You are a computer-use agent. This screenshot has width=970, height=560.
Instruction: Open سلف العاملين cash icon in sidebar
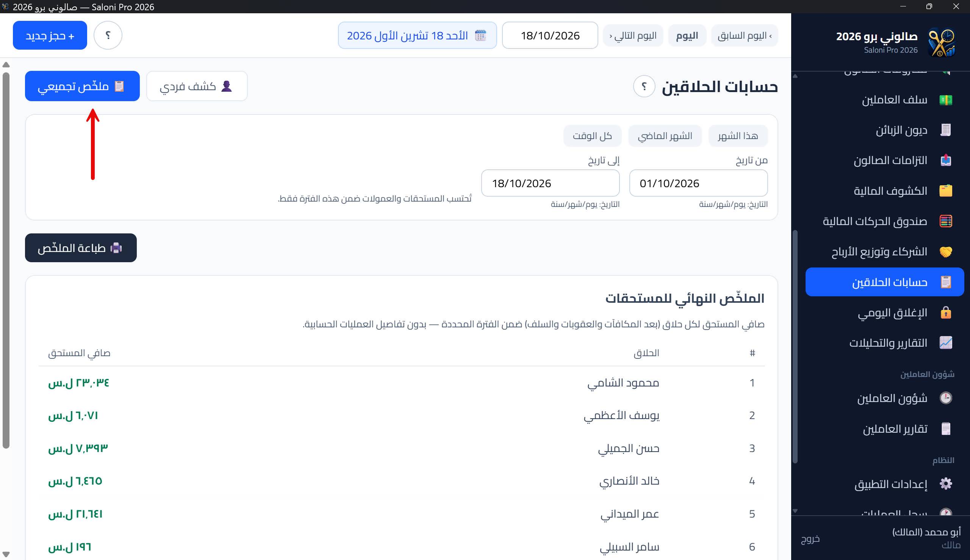[945, 100]
